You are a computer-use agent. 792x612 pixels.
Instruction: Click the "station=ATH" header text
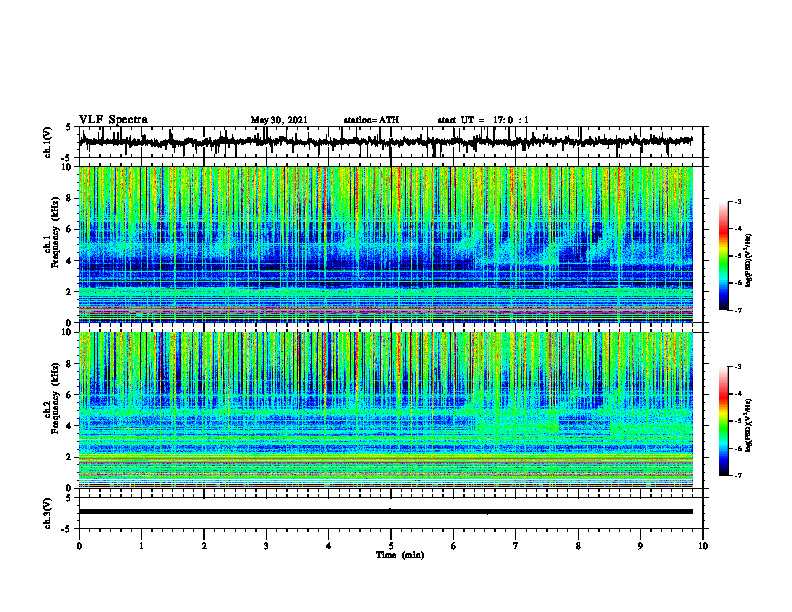(x=371, y=120)
